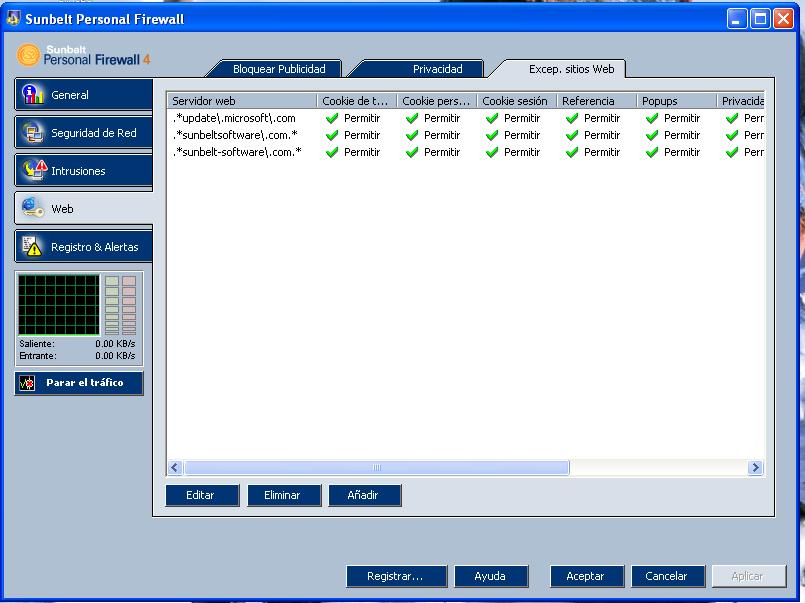Sort by Servidor web column header

point(242,101)
